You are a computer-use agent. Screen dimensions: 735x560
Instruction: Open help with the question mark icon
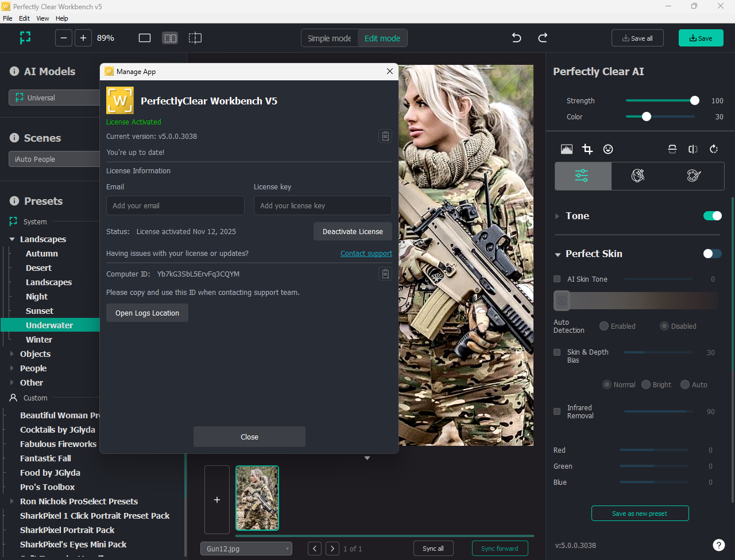[x=718, y=545]
